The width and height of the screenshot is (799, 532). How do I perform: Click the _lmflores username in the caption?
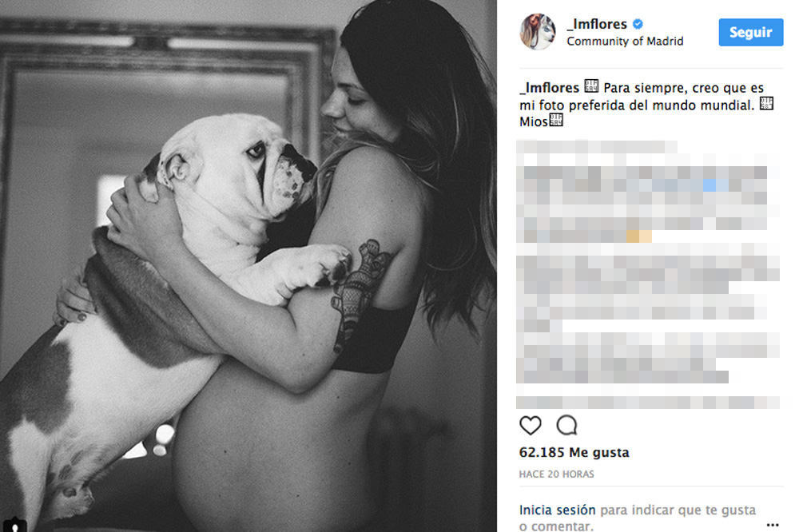tap(549, 88)
